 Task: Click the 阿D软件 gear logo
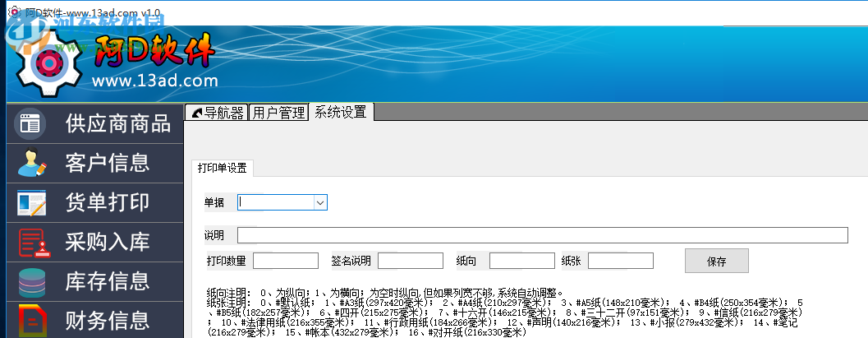48,64
